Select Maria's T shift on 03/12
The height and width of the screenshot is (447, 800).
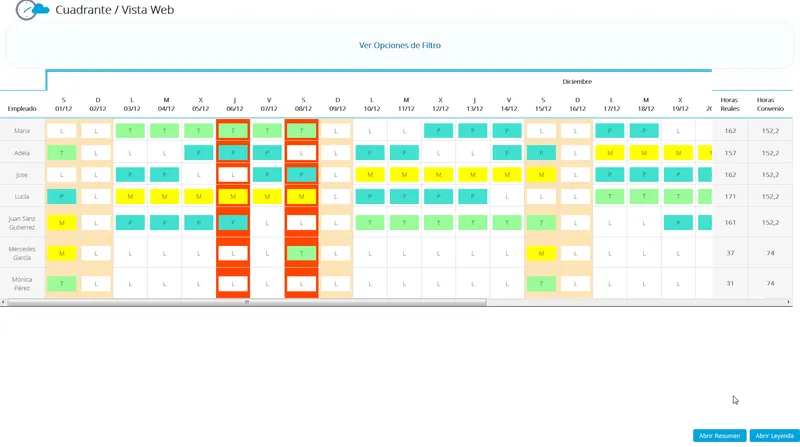pos(130,131)
